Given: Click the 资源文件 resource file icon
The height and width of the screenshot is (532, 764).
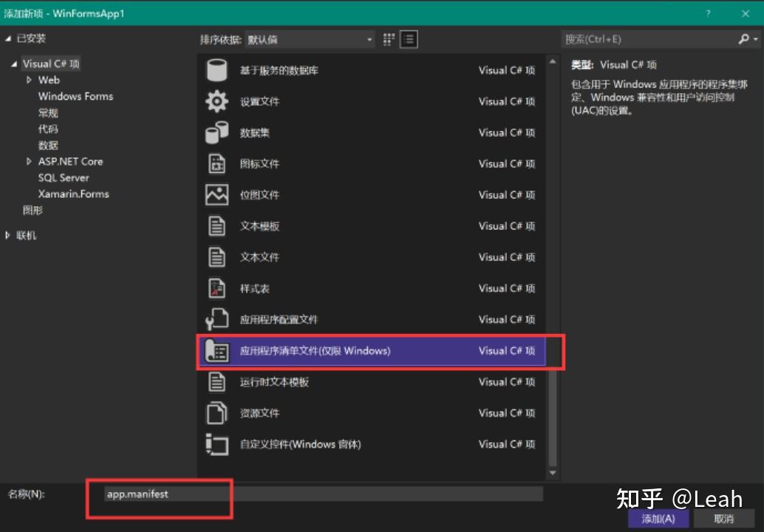Looking at the screenshot, I should click(217, 413).
